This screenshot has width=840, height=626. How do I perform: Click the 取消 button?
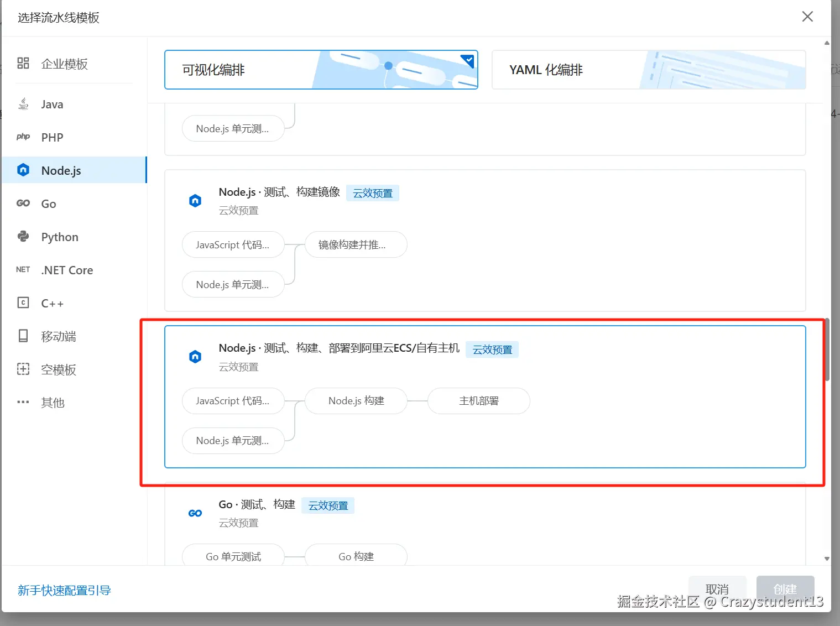(717, 590)
